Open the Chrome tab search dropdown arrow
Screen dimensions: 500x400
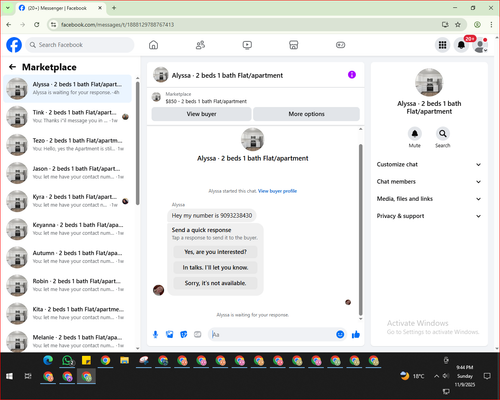[x=8, y=8]
